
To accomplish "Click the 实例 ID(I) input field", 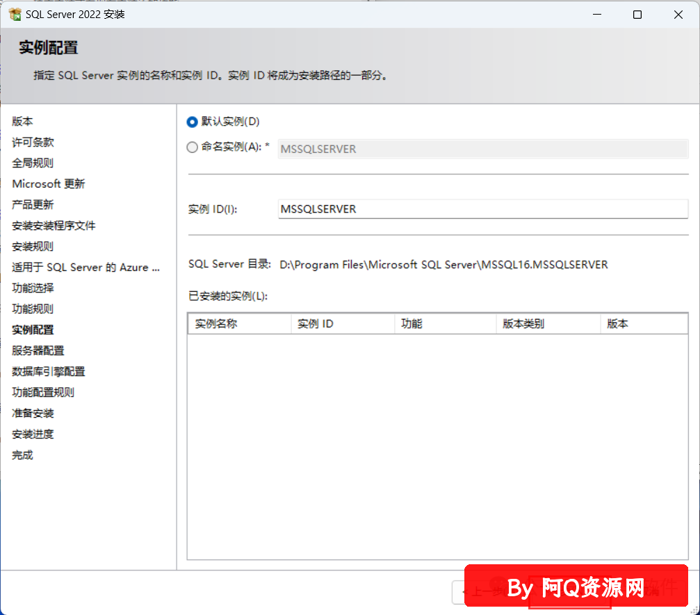I will coord(483,209).
